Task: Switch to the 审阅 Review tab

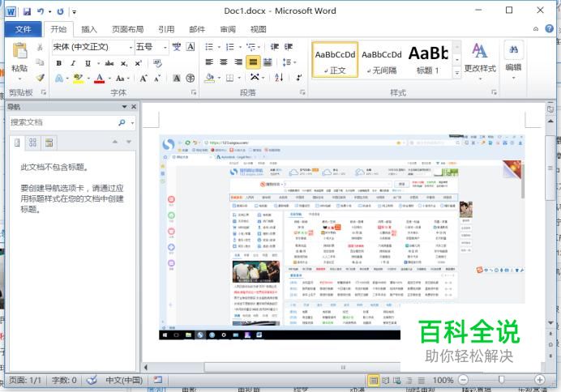Action: pyautogui.click(x=228, y=29)
